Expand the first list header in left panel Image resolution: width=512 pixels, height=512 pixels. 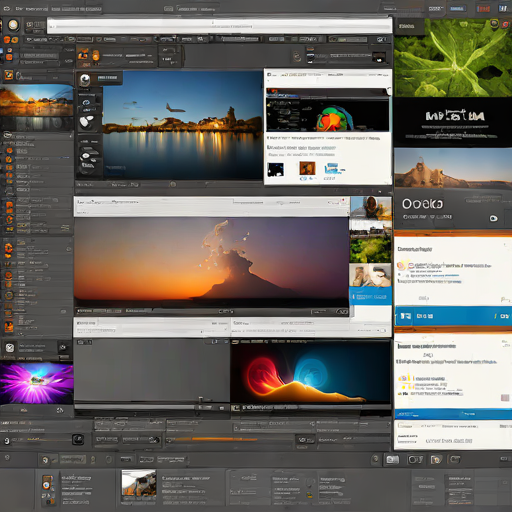pos(37,136)
